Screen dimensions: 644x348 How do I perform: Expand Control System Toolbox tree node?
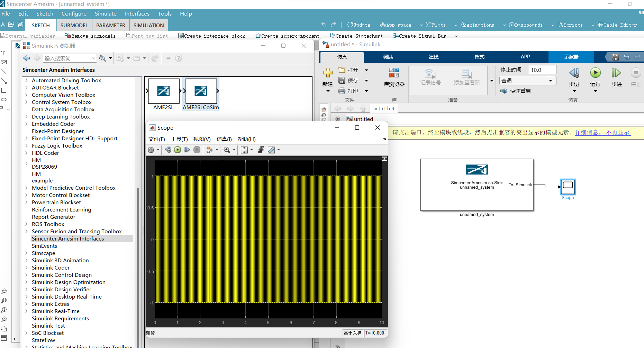point(26,102)
